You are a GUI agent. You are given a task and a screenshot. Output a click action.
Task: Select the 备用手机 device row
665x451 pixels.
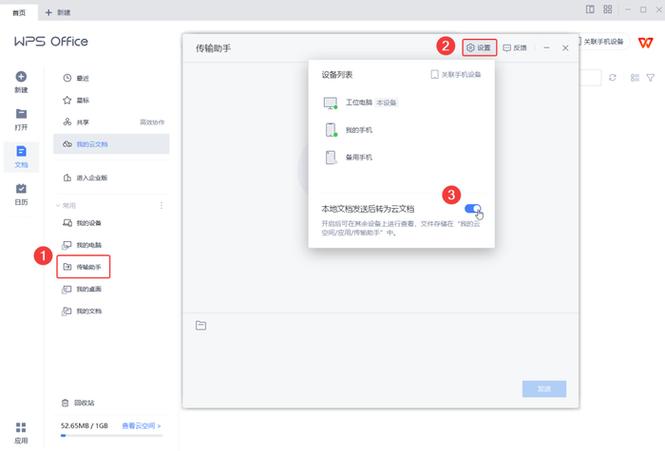(401, 157)
